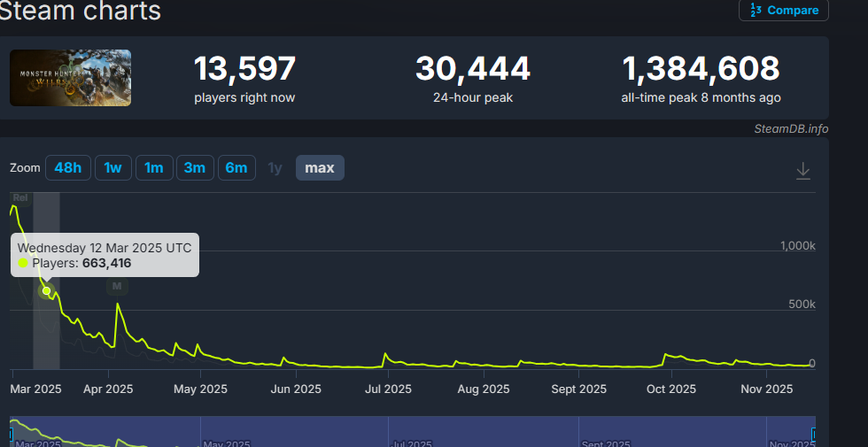Viewport: 868px width, 447px height.
Task: Click the 13,597 players right now figure
Action: [x=244, y=69]
